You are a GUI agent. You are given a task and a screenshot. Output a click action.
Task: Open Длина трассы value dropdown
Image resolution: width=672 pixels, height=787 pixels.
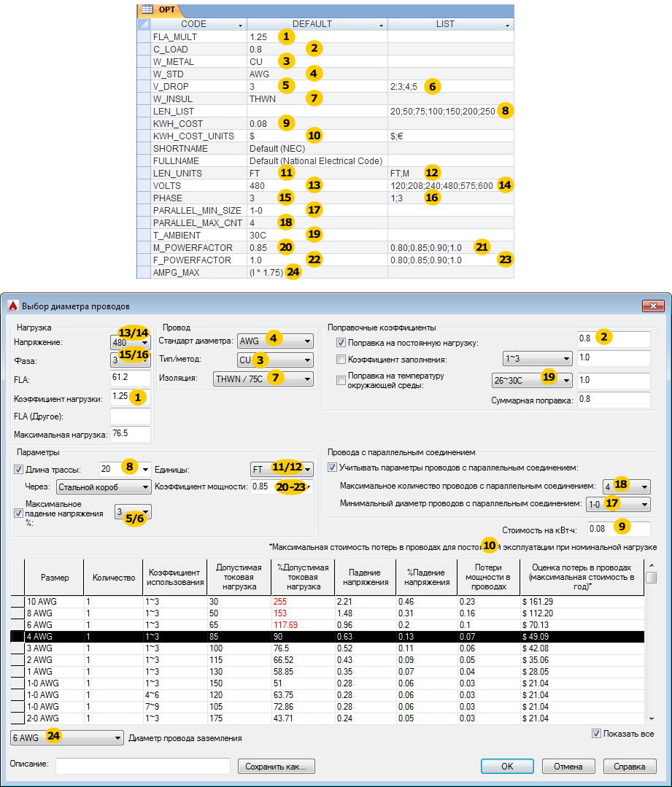(x=145, y=469)
